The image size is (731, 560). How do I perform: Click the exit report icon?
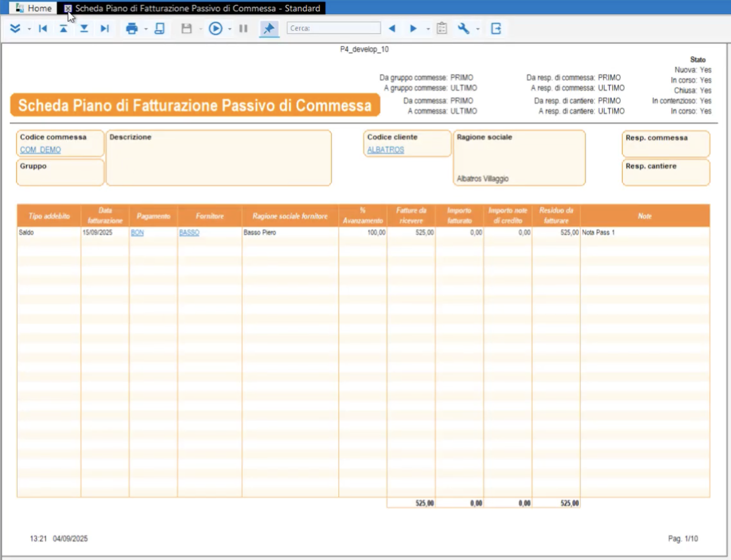coord(496,28)
